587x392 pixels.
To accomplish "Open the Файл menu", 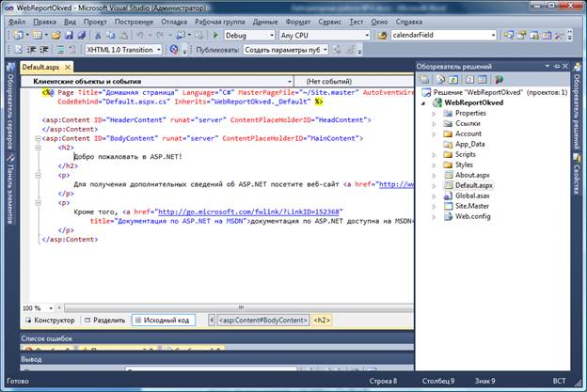I will (x=17, y=22).
